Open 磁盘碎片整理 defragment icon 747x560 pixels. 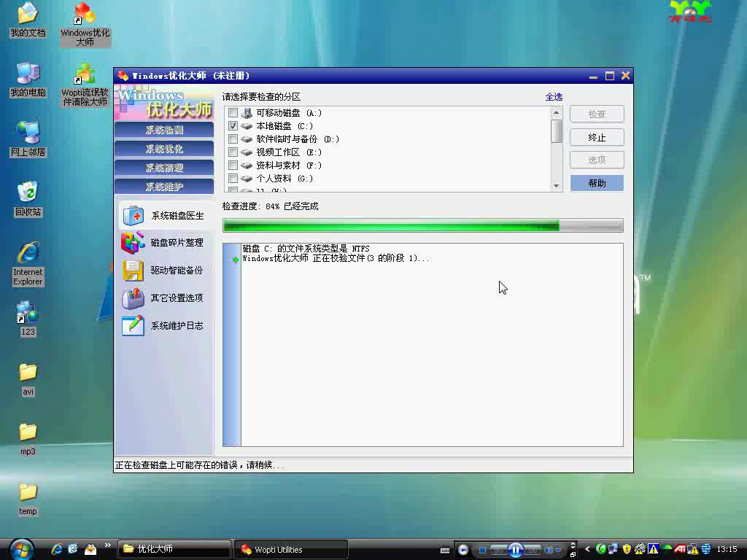(x=133, y=243)
